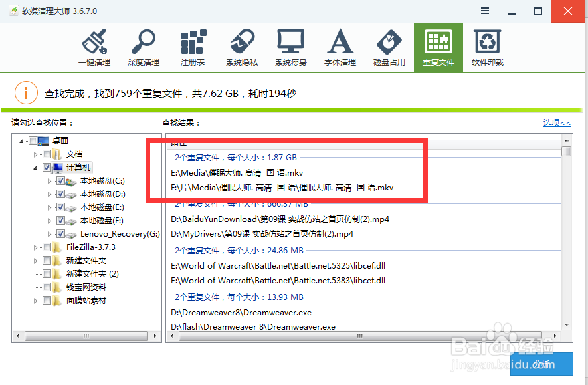Open the 字体清理 (Font Cleanup) tool

340,47
